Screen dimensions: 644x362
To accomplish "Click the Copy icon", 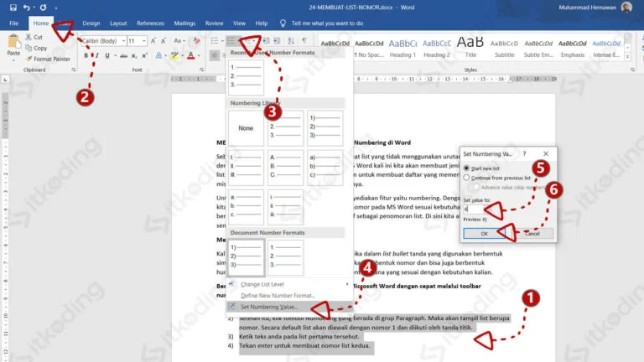I will point(29,48).
